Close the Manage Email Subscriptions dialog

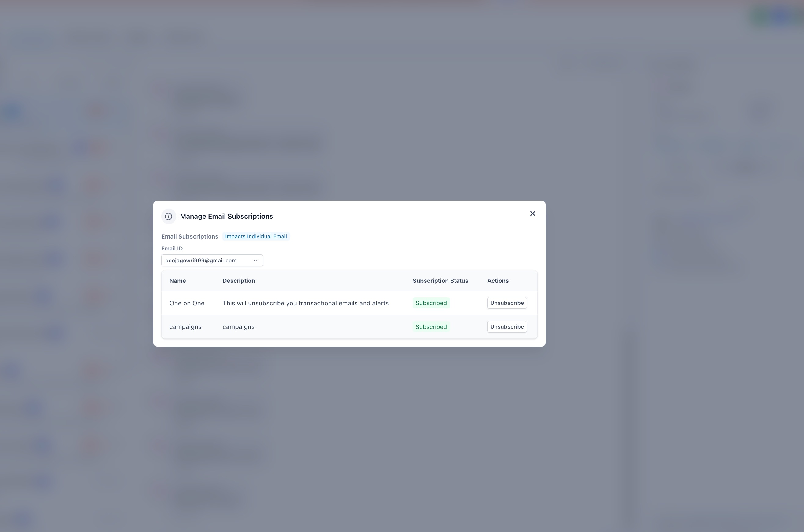point(532,213)
